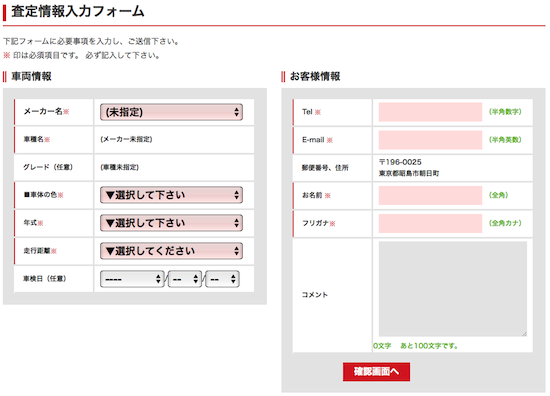Click the メーカー名 dropdown stepper arrows
The height and width of the screenshot is (396, 550).
pyautogui.click(x=236, y=112)
